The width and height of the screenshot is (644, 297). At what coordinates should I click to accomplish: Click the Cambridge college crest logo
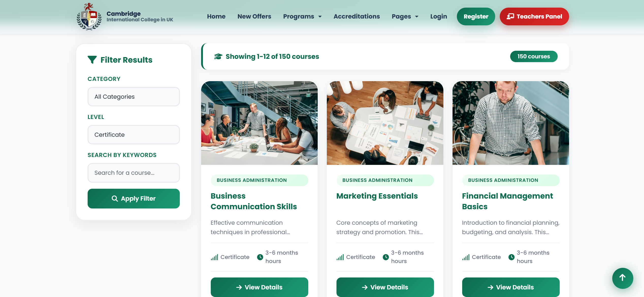point(89,16)
